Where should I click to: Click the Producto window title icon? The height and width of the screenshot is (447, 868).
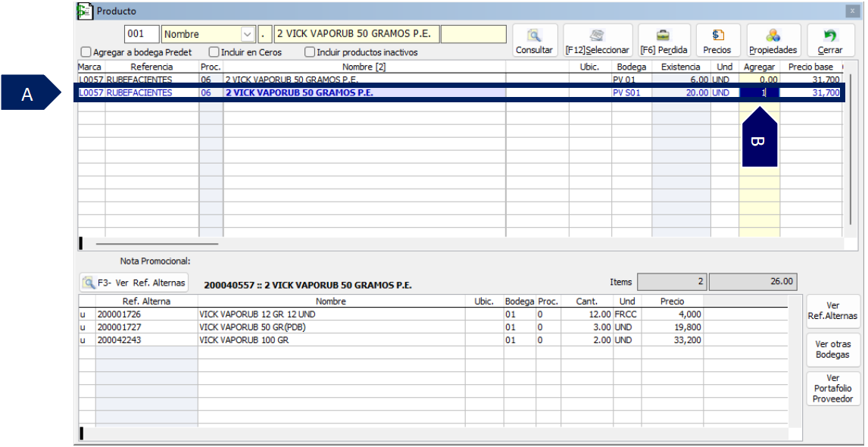(x=84, y=11)
